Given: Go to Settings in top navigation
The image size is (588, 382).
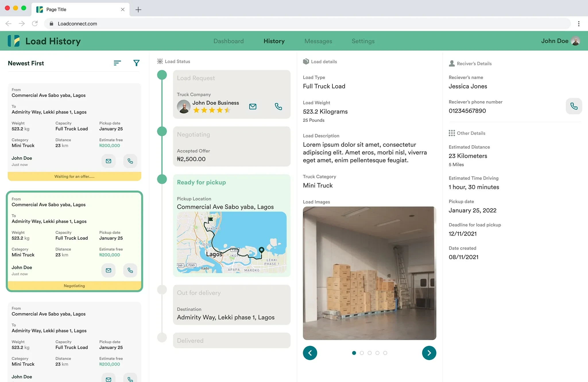Looking at the screenshot, I should point(363,41).
